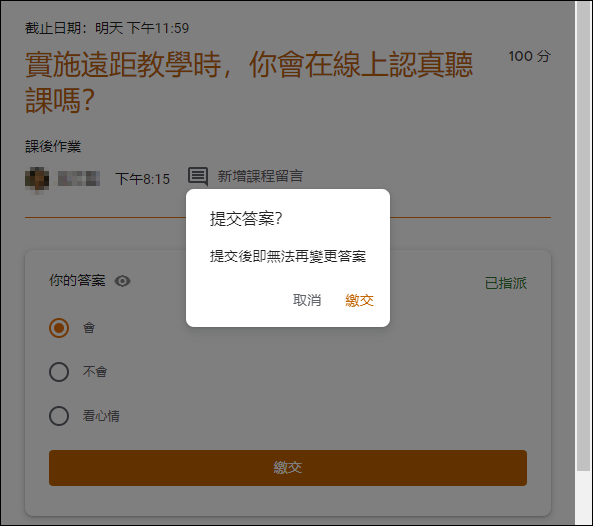Click the 繳交 confirm button in dialog
The width and height of the screenshot is (593, 526).
coord(359,301)
